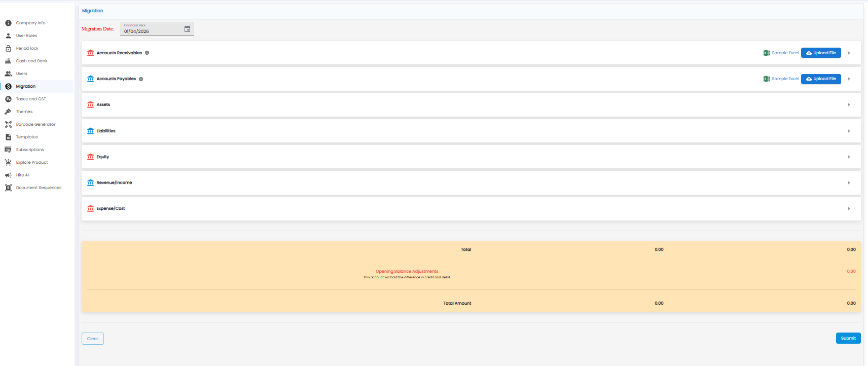Click the Revenue/Income section title
Viewport: 868px width, 366px height.
(114, 183)
